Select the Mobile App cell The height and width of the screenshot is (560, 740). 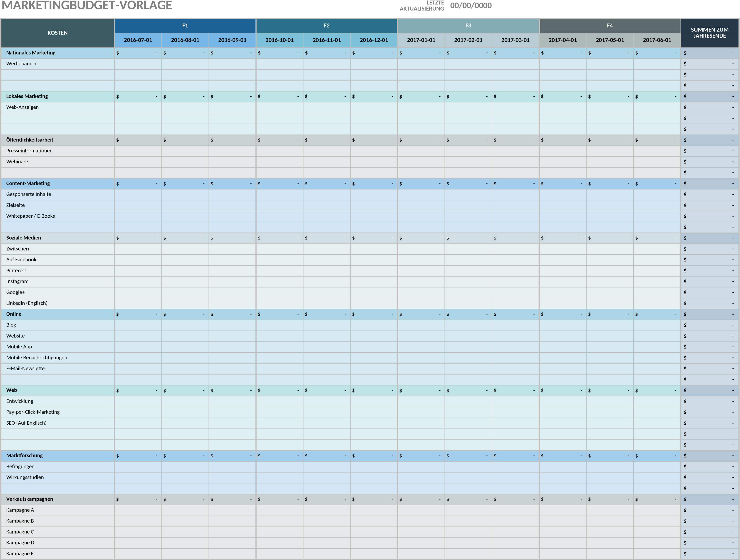point(57,347)
